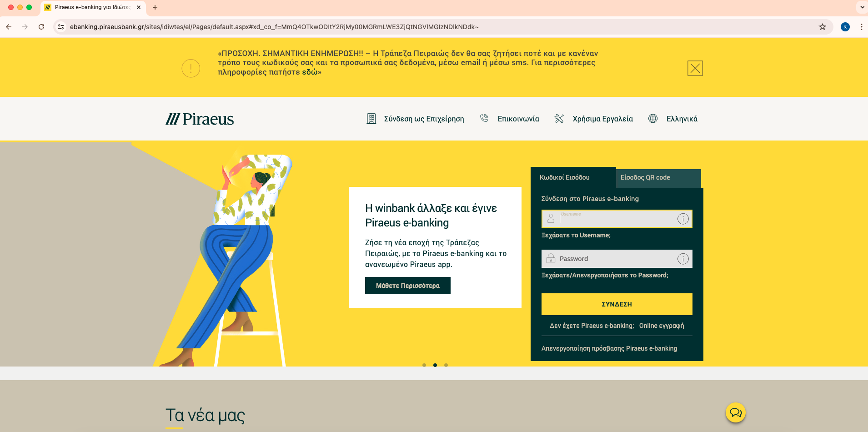Click the lock icon in Password field

pos(551,258)
